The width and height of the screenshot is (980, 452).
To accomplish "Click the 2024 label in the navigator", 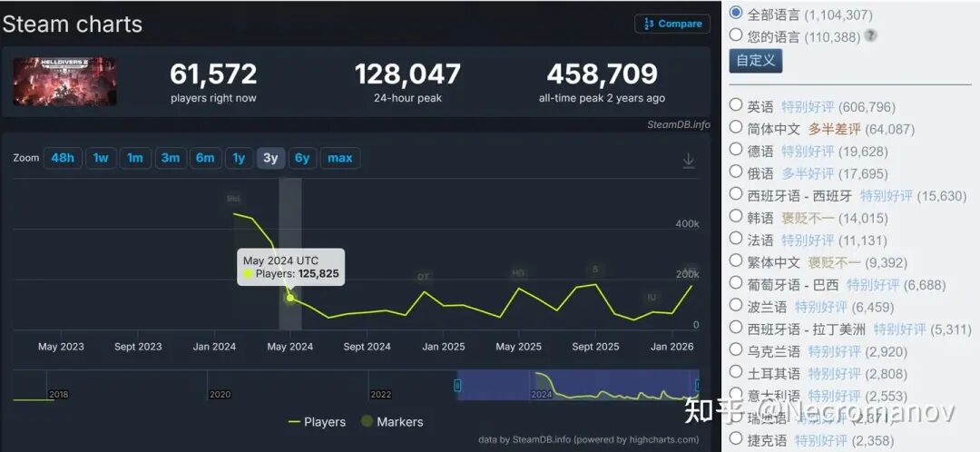I will pos(541,395).
